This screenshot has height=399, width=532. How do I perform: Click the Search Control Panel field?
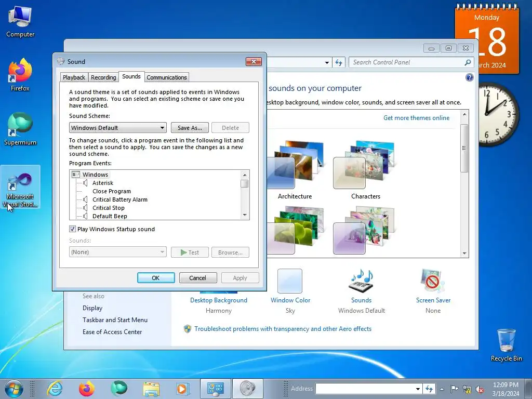407,62
